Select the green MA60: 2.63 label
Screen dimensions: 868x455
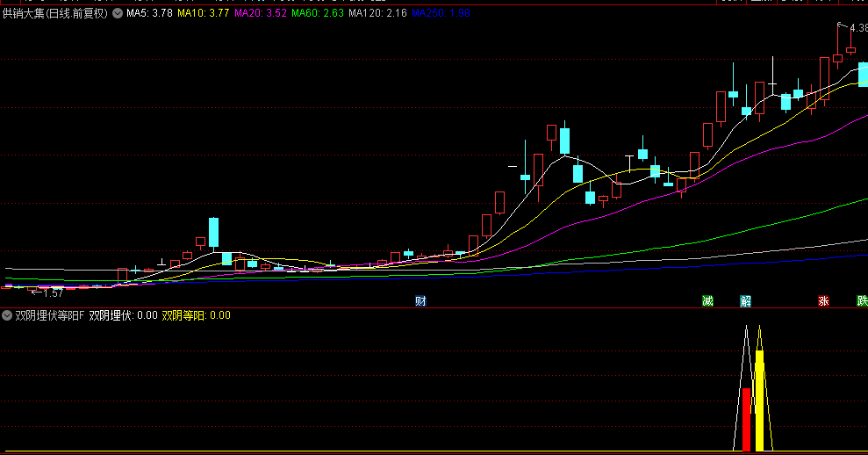point(318,13)
